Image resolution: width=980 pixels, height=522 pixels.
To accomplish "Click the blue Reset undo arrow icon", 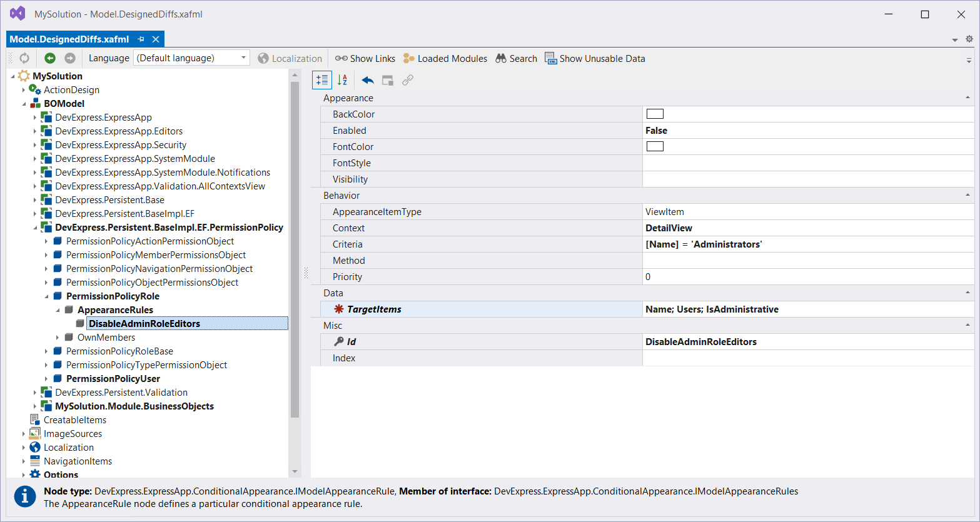I will point(368,80).
